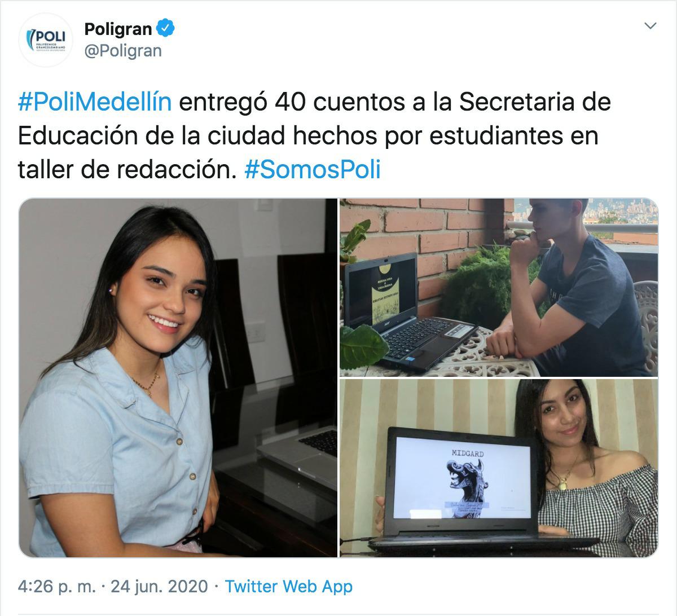Click the 4:26 p. m. timestamp
Image resolution: width=677 pixels, height=616 pixels.
(x=57, y=587)
